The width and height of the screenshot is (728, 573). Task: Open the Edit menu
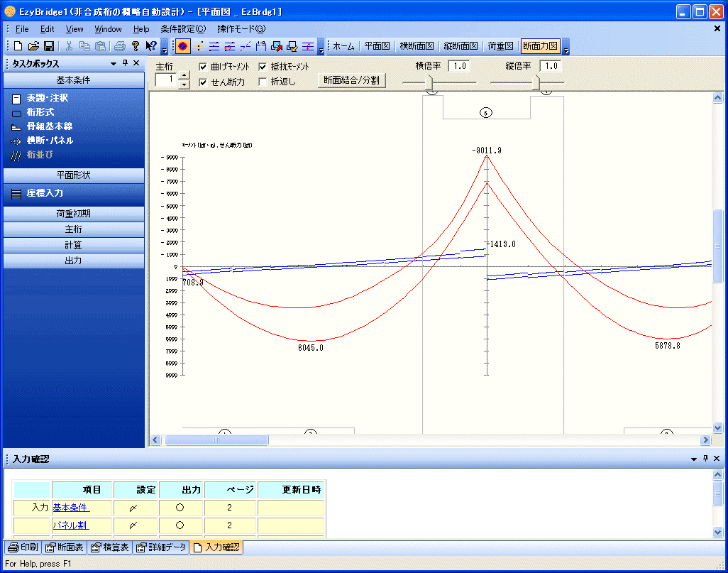47,29
